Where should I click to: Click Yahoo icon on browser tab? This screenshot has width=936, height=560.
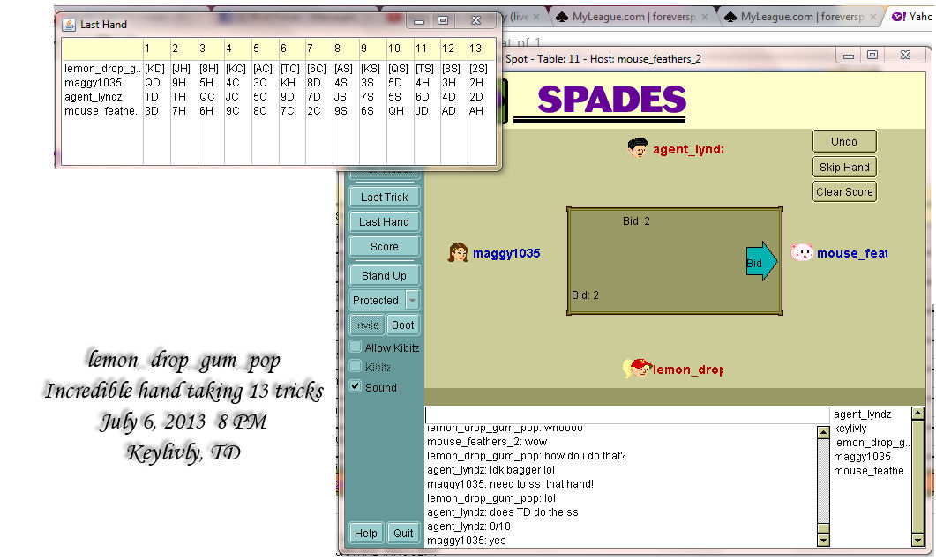[x=898, y=17]
